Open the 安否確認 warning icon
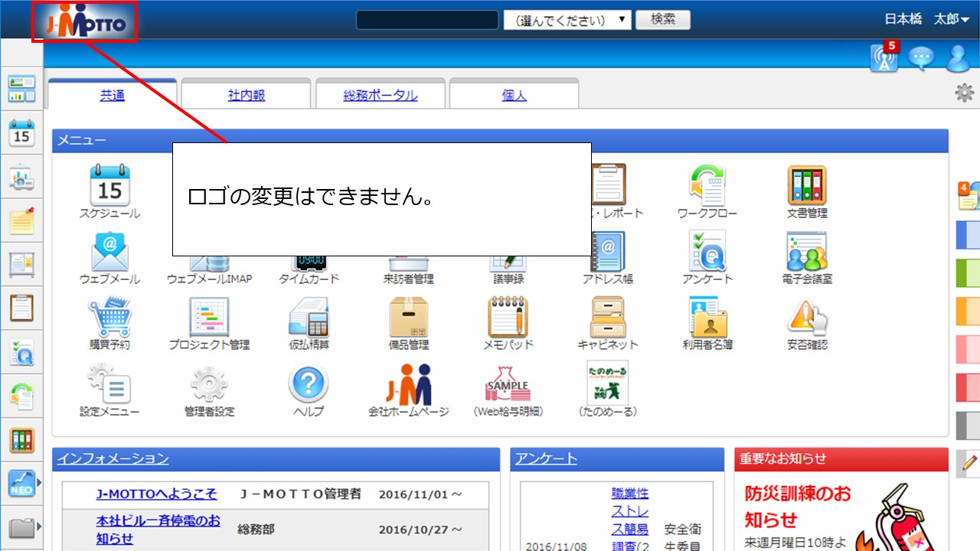The image size is (980, 551). click(x=807, y=317)
